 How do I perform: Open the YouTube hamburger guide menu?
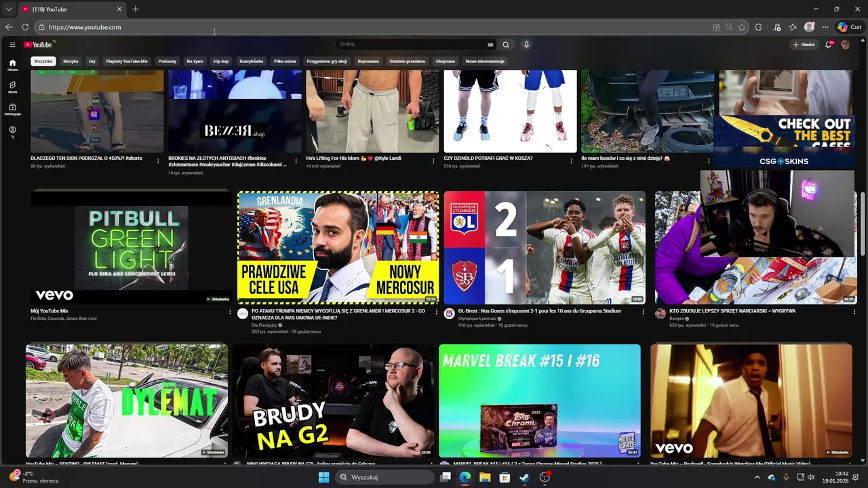(x=12, y=45)
